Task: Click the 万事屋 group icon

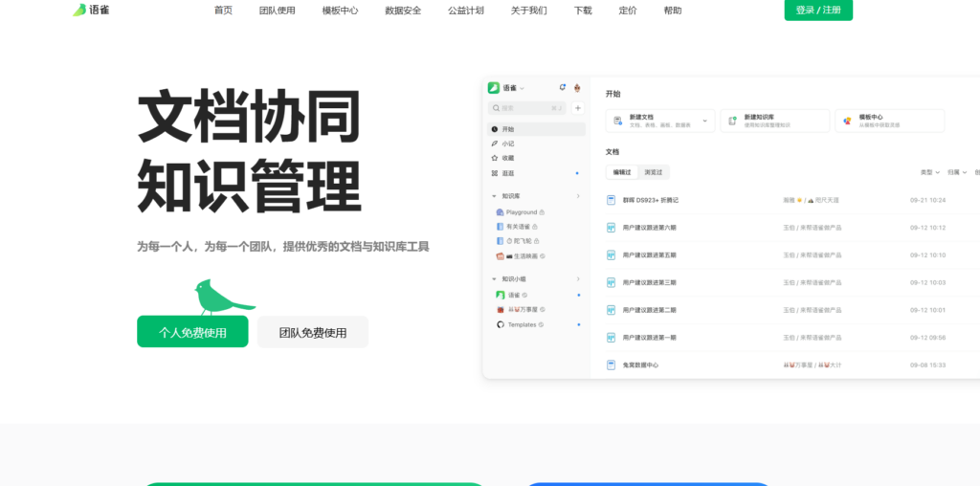Action: [500, 310]
